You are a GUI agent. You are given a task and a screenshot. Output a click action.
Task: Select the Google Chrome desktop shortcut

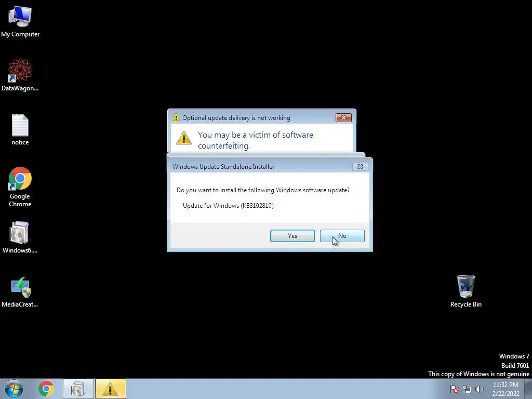(20, 187)
